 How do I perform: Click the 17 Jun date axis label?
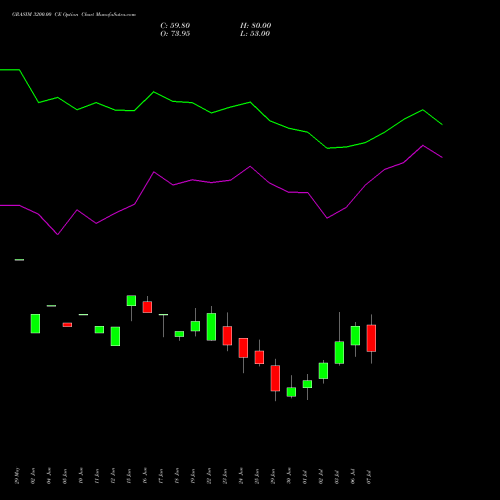[162, 476]
